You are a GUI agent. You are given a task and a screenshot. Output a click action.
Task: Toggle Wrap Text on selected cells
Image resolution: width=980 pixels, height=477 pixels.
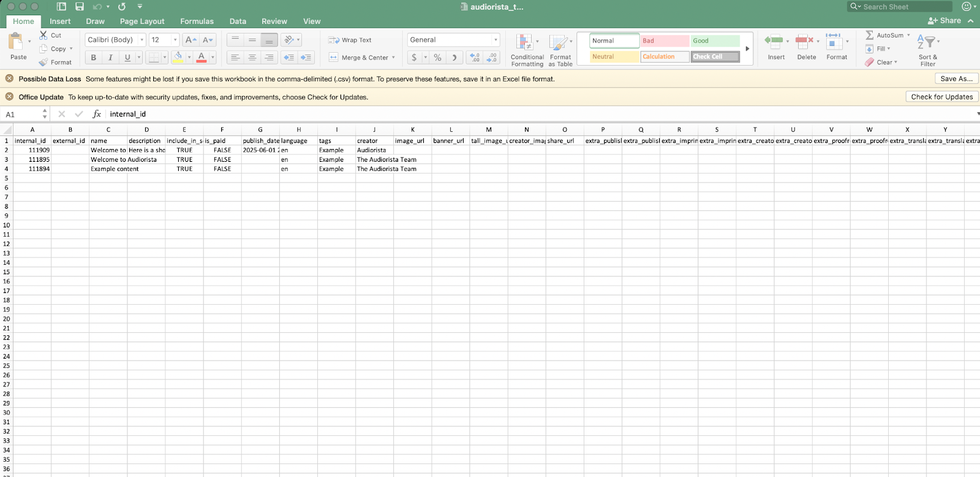coord(350,40)
